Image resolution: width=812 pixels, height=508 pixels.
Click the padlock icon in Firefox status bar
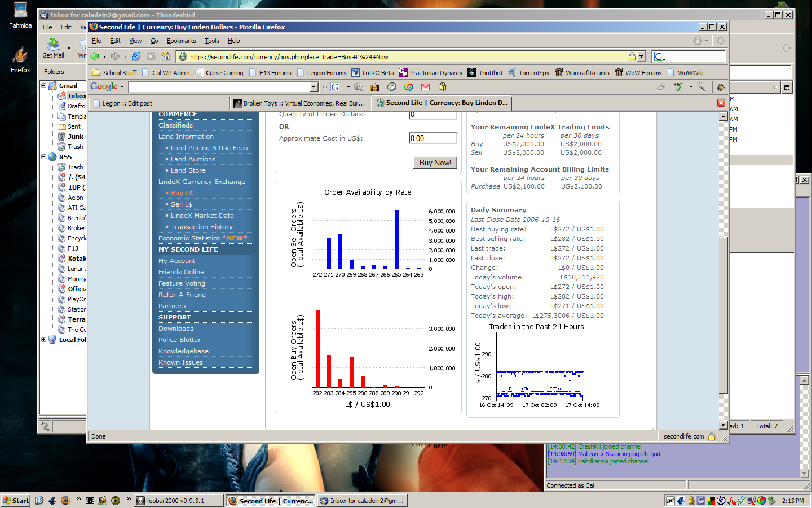click(x=712, y=436)
